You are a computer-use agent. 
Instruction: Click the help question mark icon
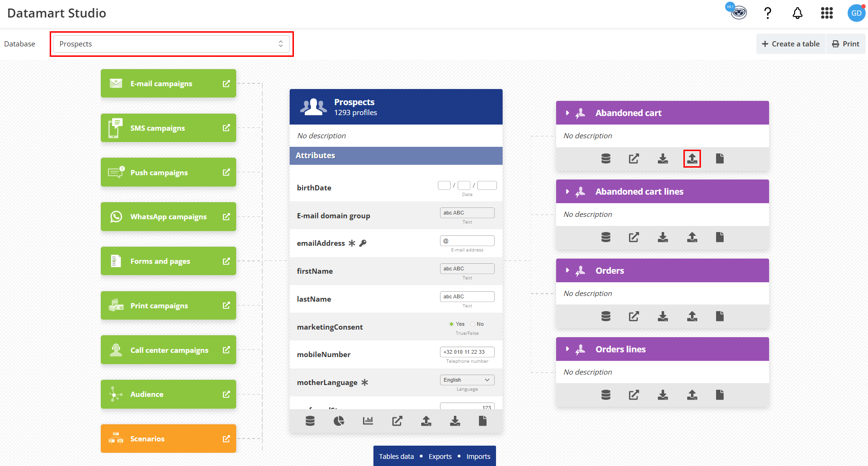[x=768, y=13]
